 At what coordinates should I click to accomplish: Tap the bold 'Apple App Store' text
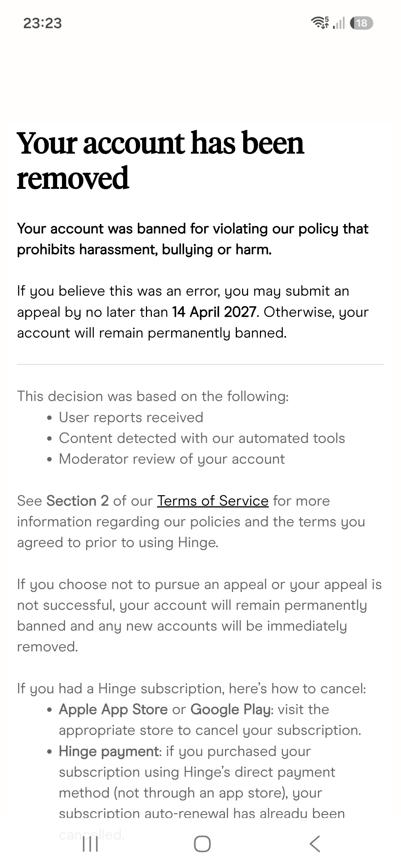point(113,710)
